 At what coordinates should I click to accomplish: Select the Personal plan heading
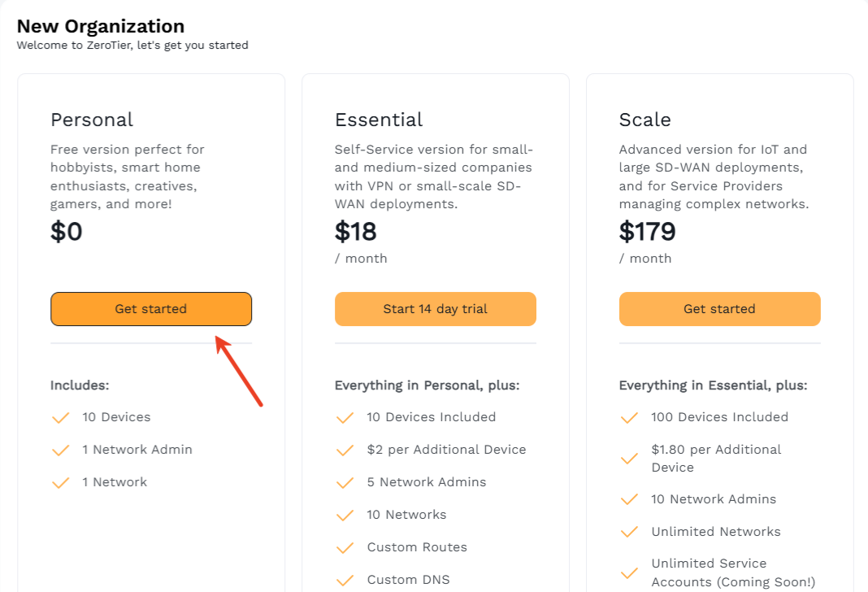click(92, 120)
